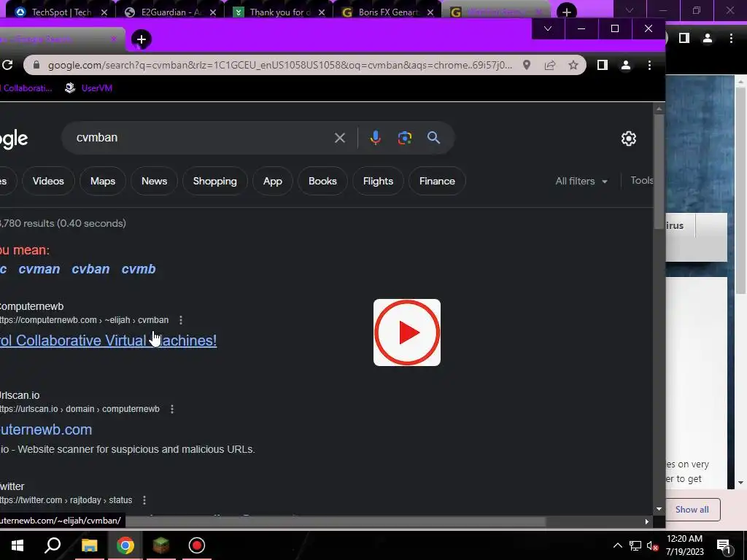Click the muted volume tray icon
The image size is (747, 560).
[x=653, y=545]
